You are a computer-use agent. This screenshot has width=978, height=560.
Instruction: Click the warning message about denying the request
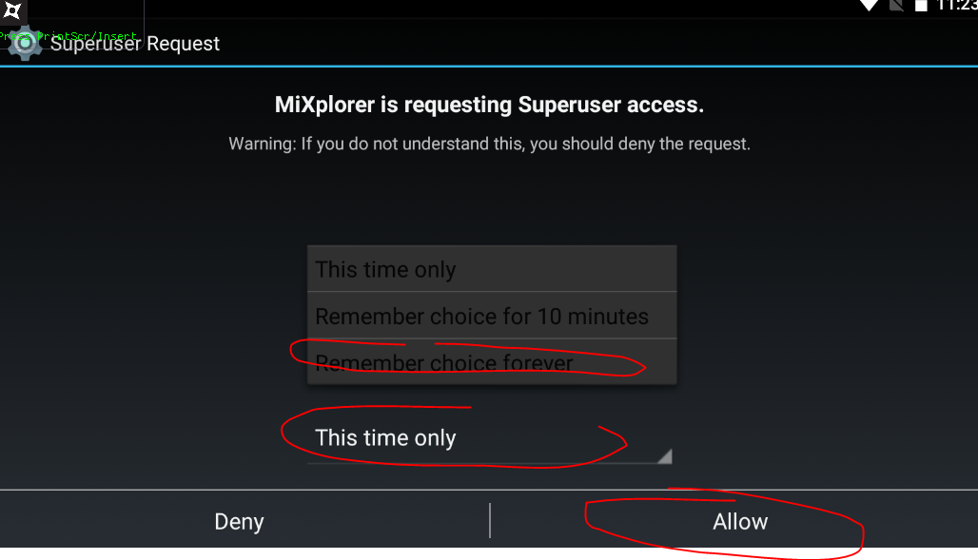pyautogui.click(x=489, y=145)
